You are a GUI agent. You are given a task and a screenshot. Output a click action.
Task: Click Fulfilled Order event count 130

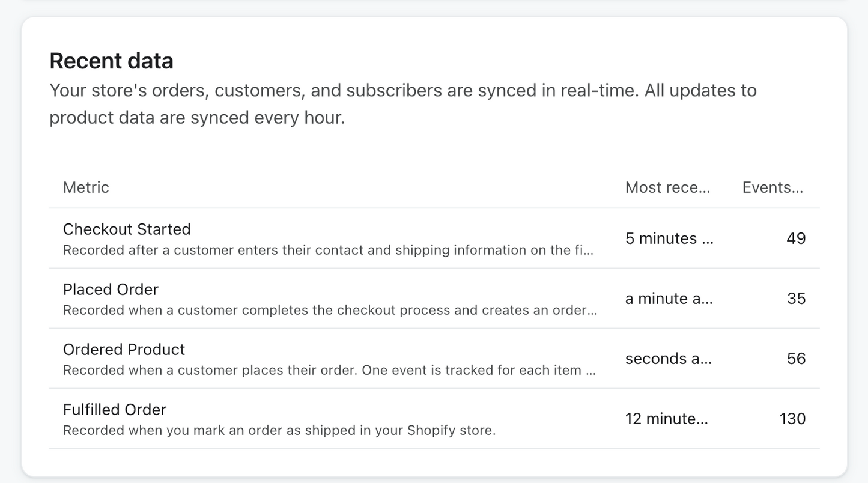click(x=792, y=419)
